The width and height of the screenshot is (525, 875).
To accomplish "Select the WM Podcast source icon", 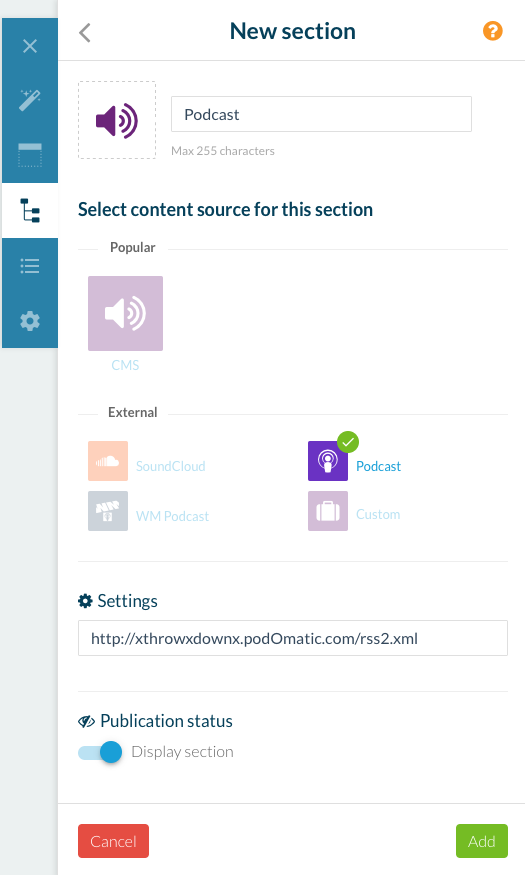I will (x=108, y=511).
